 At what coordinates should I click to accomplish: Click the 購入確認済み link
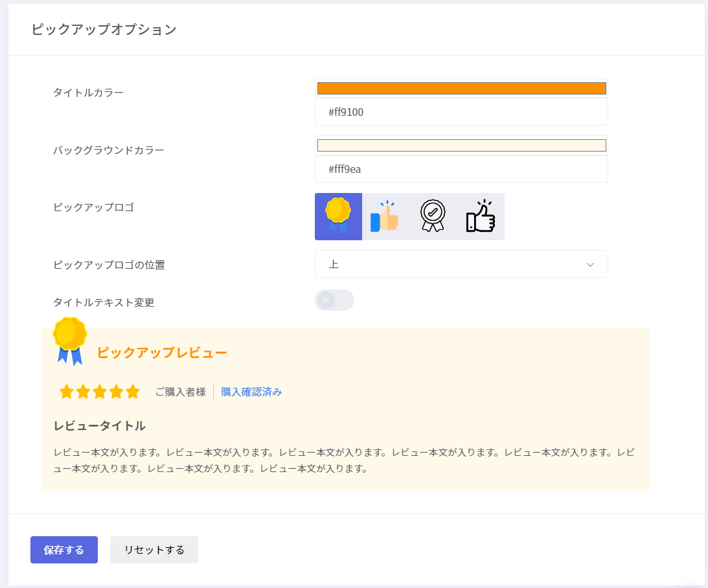[x=251, y=392]
